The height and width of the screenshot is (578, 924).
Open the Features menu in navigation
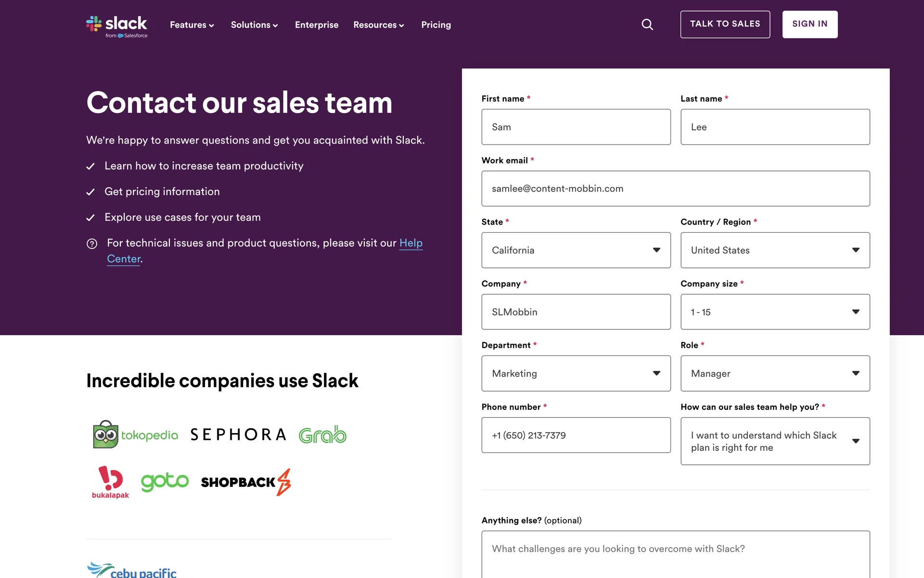pyautogui.click(x=192, y=25)
